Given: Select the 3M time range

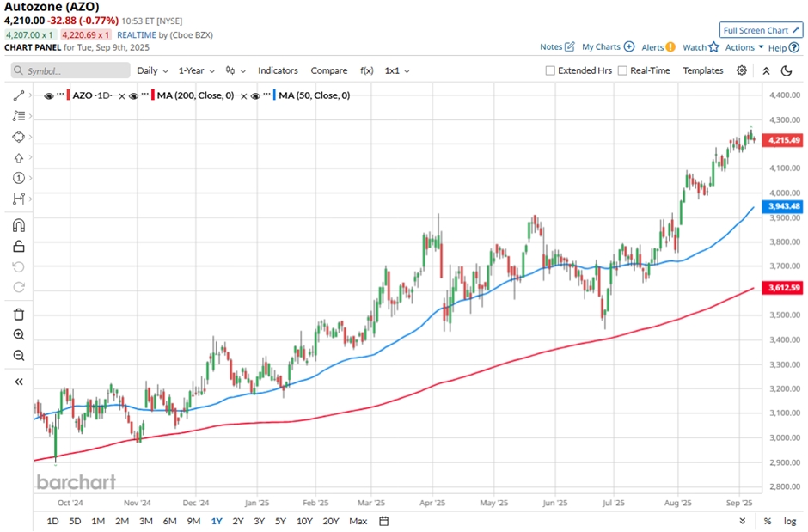Looking at the screenshot, I should [146, 521].
